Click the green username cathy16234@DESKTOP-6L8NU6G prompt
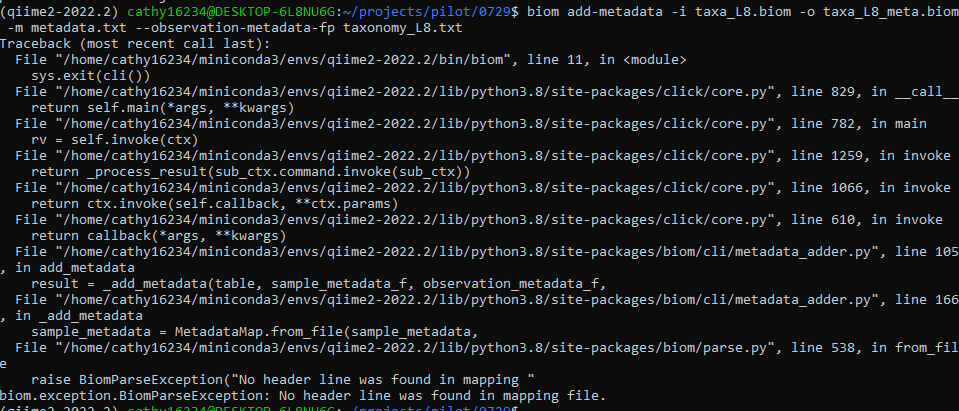The image size is (959, 411). [232, 12]
